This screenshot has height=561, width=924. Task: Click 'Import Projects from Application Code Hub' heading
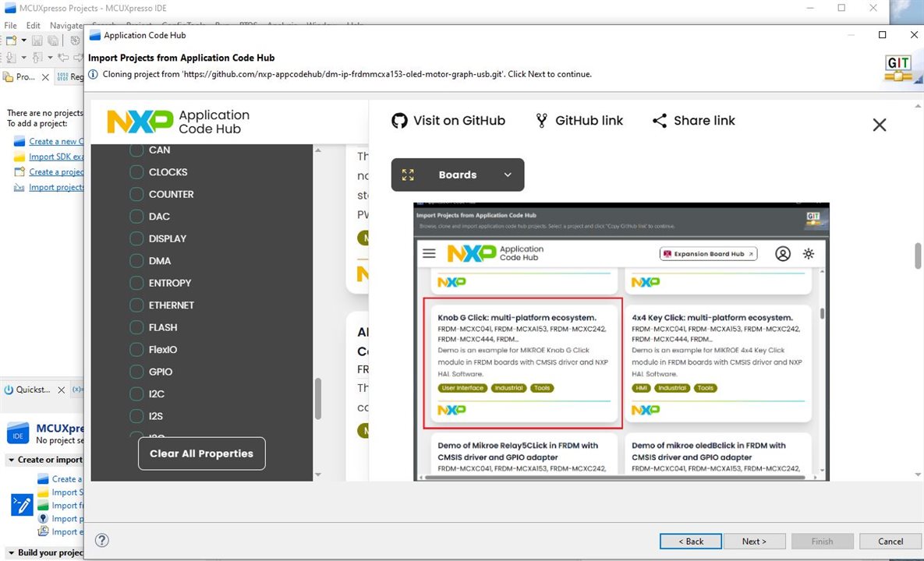pyautogui.click(x=182, y=58)
